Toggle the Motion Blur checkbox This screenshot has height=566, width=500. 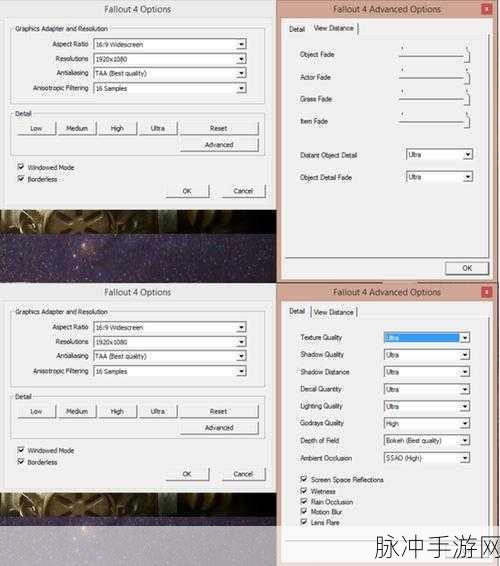pos(304,511)
